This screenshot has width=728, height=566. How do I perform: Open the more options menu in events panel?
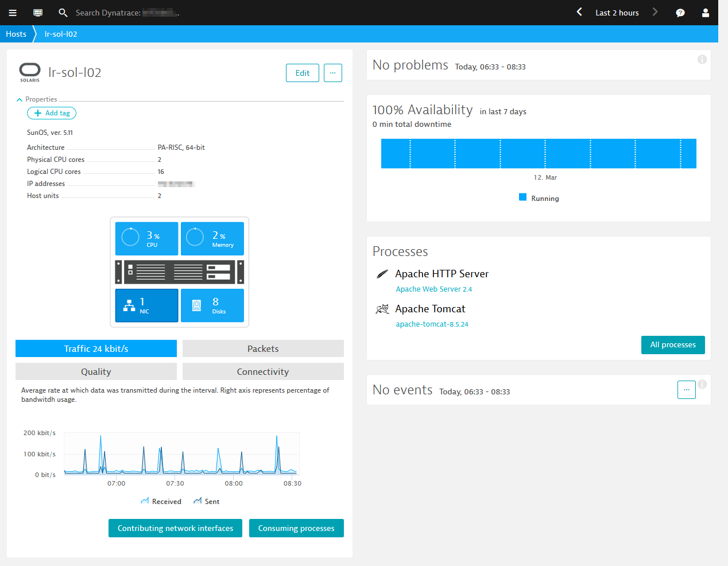[687, 390]
